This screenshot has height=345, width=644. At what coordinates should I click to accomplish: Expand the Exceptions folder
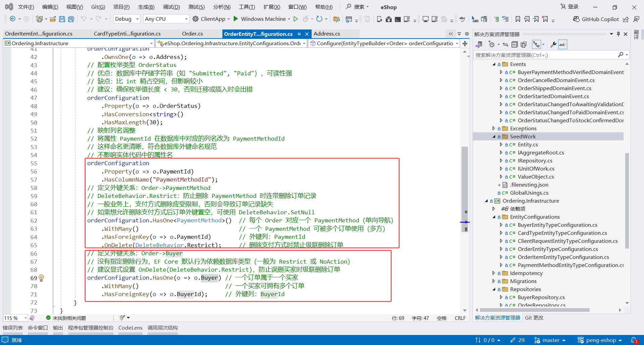tap(494, 129)
